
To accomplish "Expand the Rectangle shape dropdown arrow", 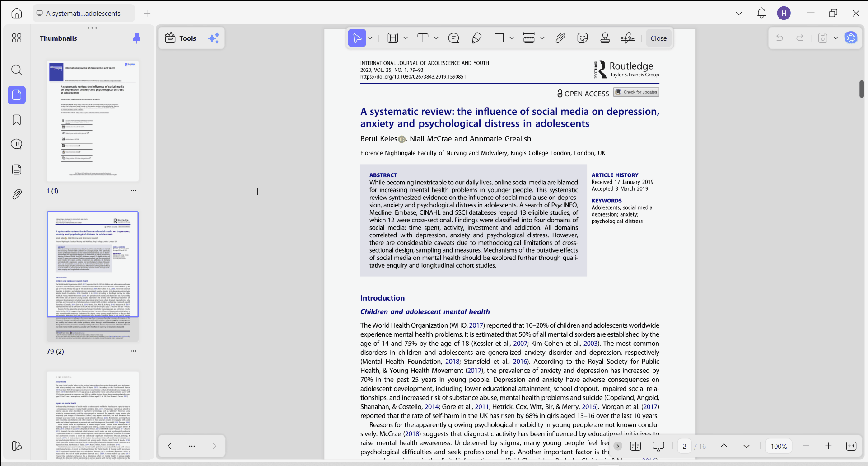I will (x=512, y=38).
